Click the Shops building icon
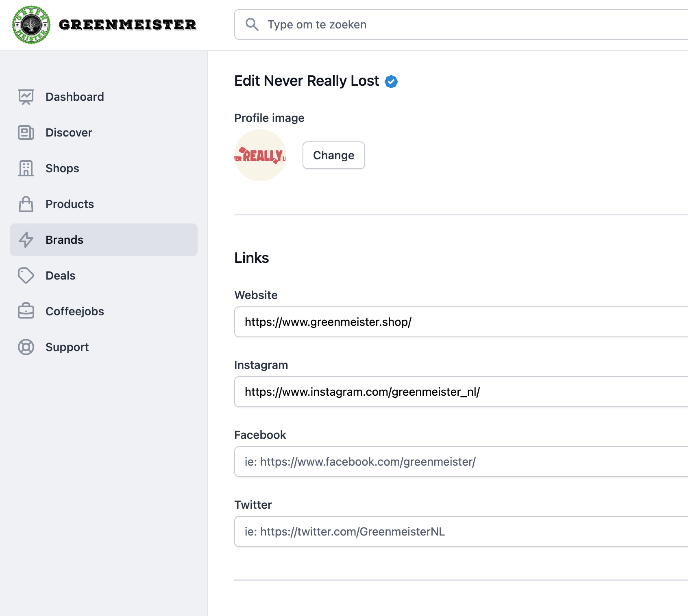The image size is (688, 616). tap(26, 168)
